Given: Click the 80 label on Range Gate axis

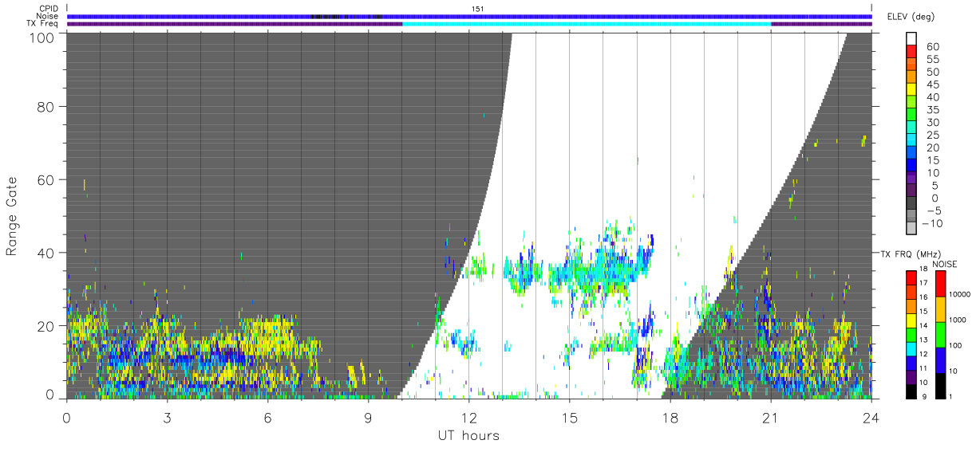Looking at the screenshot, I should pos(46,107).
